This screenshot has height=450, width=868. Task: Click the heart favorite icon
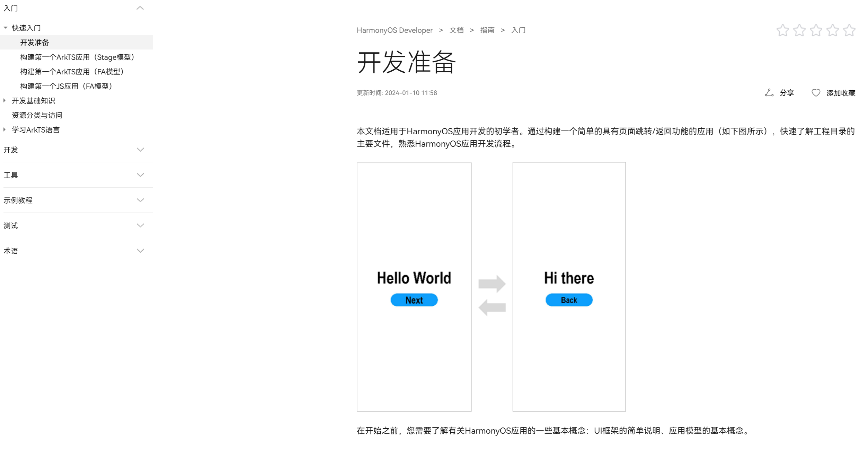816,93
